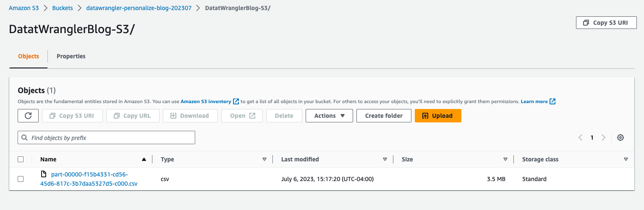644x210 pixels.
Task: Click the Create folder button
Action: 384,116
